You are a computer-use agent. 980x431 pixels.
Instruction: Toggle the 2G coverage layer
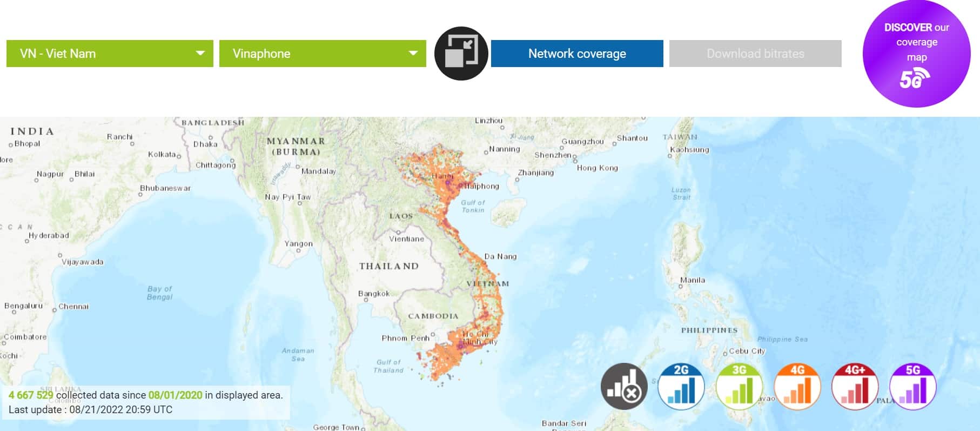coord(681,386)
